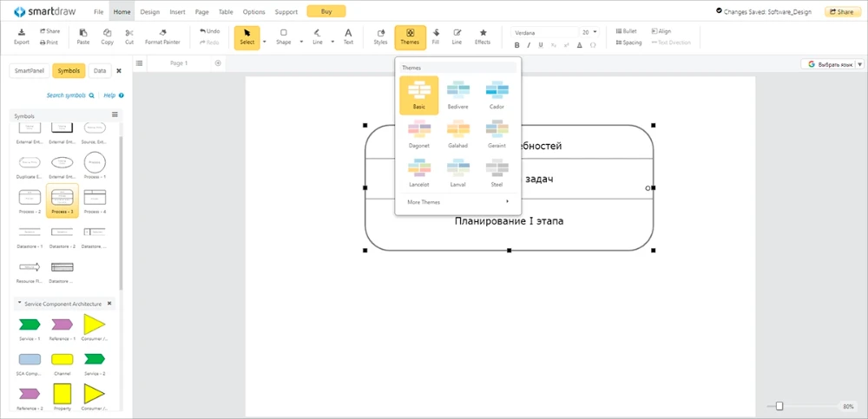Select the yellow Channel symbol
Viewport: 868px width, 419px height.
click(x=62, y=363)
